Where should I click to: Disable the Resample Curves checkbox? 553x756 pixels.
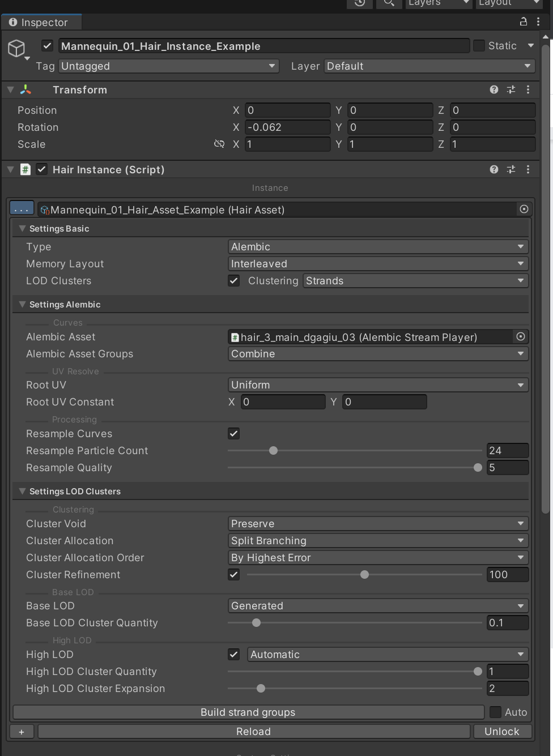pyautogui.click(x=233, y=434)
